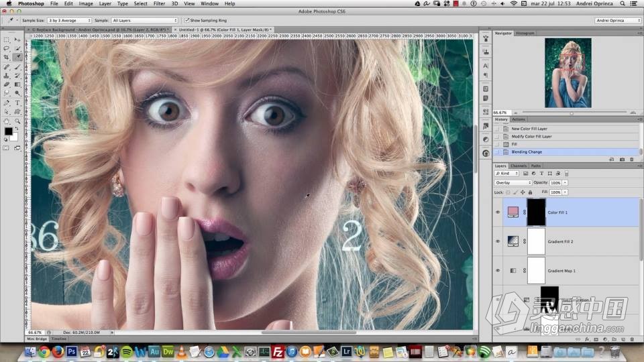Open the Layers panel flyout menu
This screenshot has width=644, height=362.
click(640, 166)
